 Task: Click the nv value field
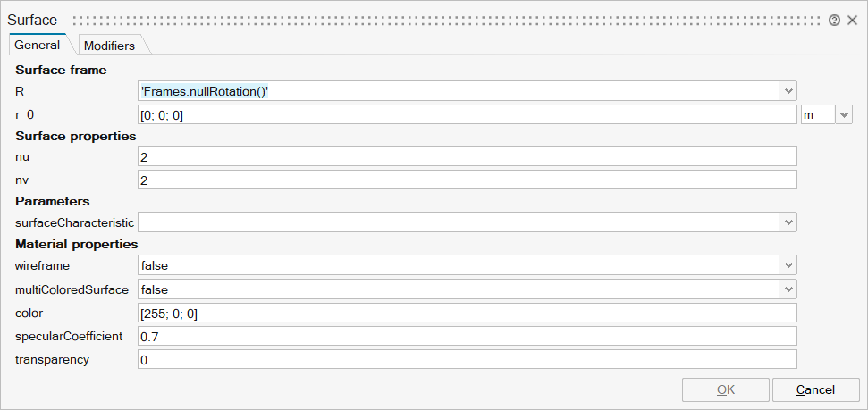467,180
